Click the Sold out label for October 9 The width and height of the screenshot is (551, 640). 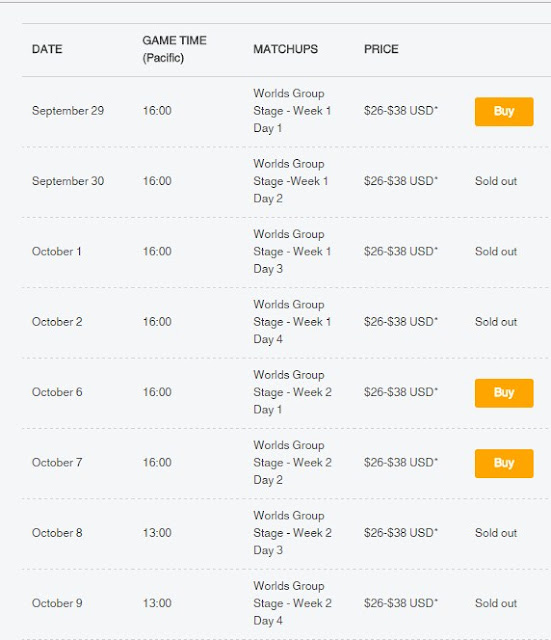click(495, 603)
